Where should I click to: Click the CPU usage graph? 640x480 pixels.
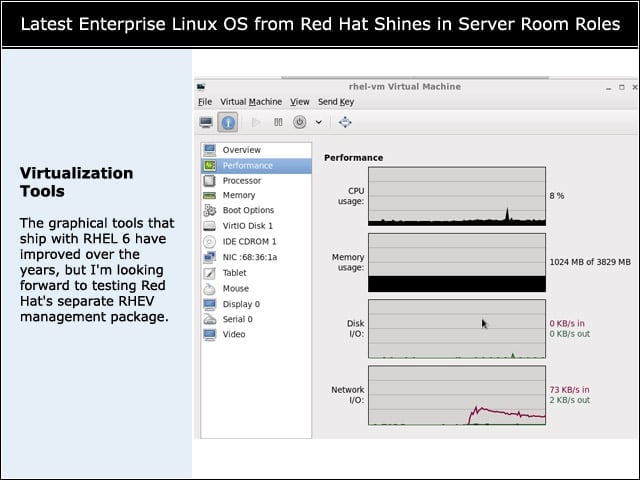tap(457, 196)
